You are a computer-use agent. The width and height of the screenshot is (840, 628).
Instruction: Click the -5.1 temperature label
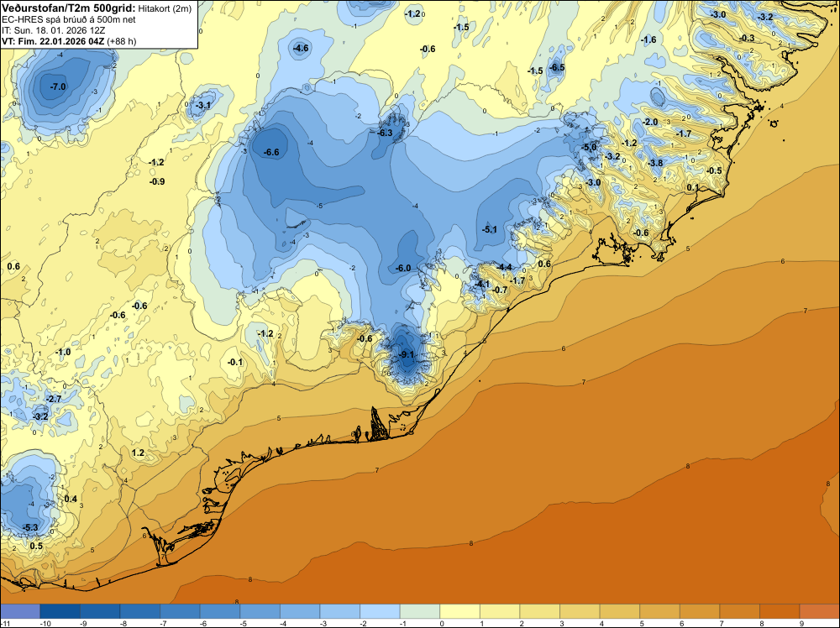click(x=489, y=229)
